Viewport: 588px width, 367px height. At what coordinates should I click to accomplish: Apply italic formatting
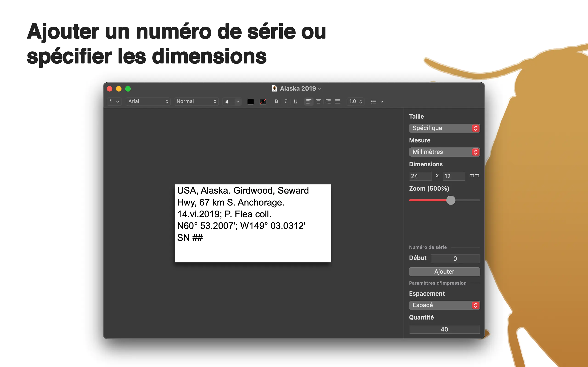[286, 101]
